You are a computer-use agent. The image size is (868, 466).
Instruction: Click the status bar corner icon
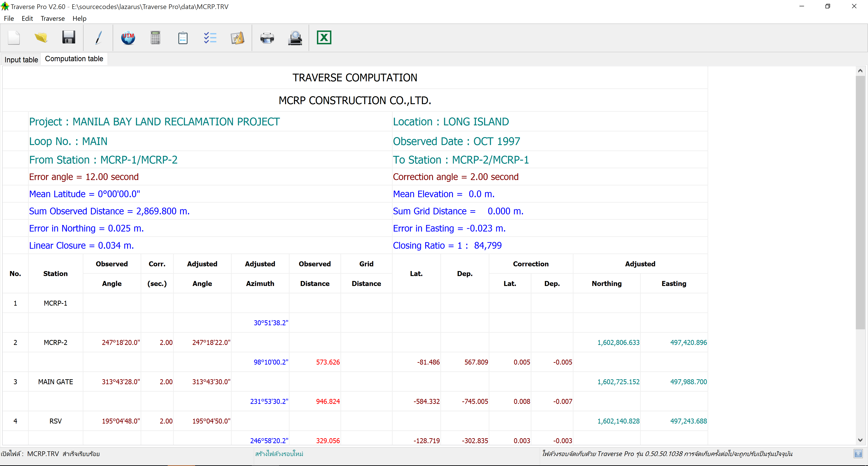tap(858, 454)
